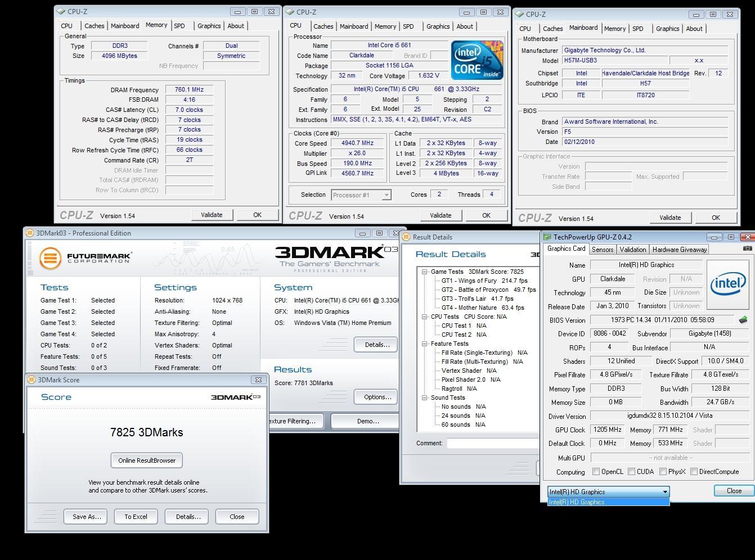Collapse the Game Tests tree node
The height and width of the screenshot is (560, 755).
point(425,272)
